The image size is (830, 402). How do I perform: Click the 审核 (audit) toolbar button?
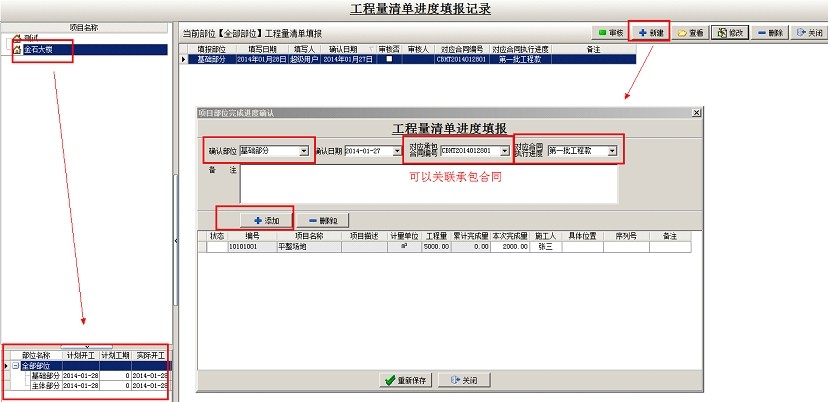click(x=610, y=32)
